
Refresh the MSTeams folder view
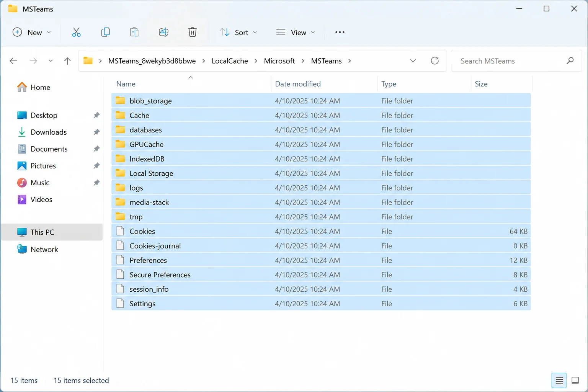435,60
